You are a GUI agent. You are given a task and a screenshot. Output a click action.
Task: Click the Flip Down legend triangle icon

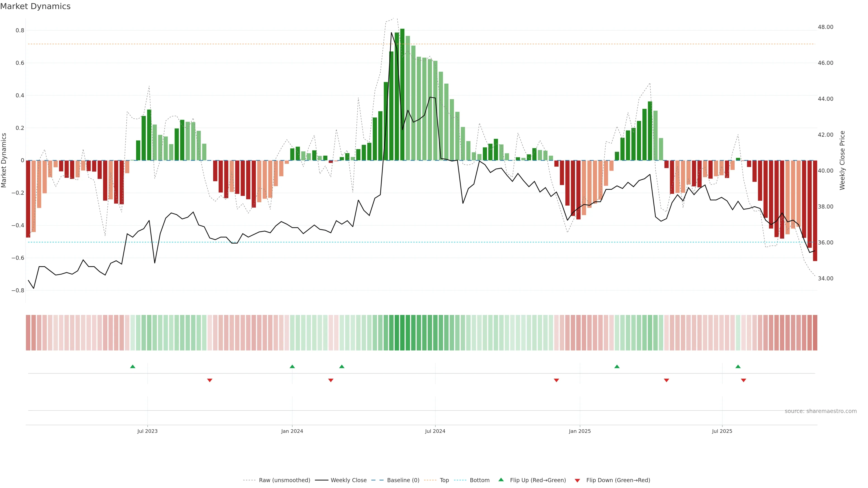[577, 480]
